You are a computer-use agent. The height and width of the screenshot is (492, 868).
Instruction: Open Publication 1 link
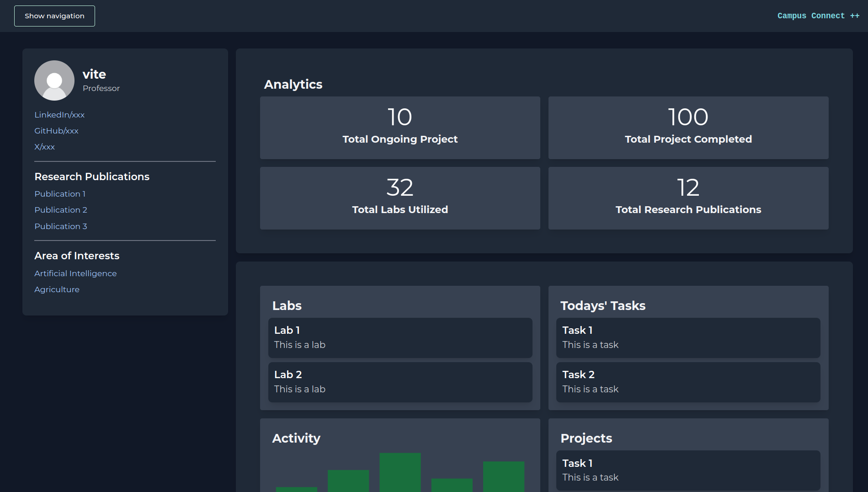click(60, 194)
